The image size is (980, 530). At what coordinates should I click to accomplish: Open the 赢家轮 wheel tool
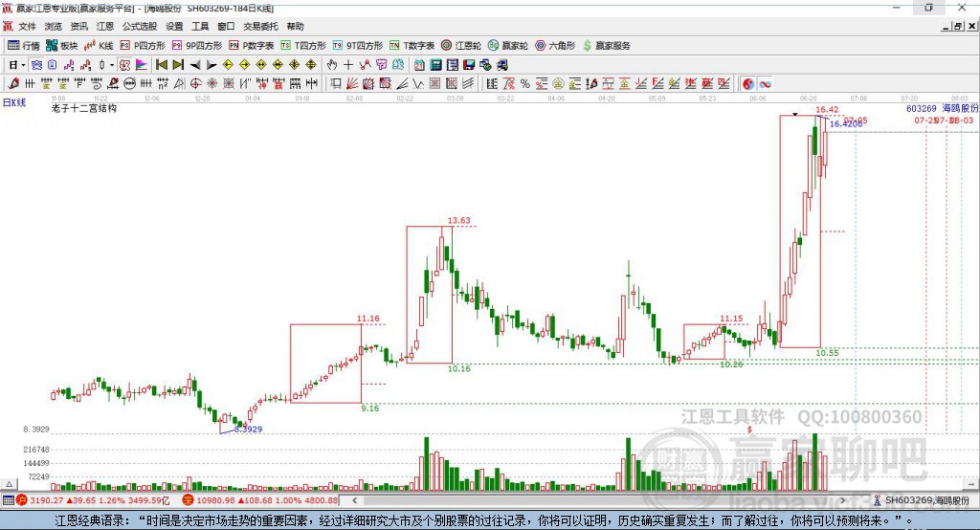(x=508, y=46)
